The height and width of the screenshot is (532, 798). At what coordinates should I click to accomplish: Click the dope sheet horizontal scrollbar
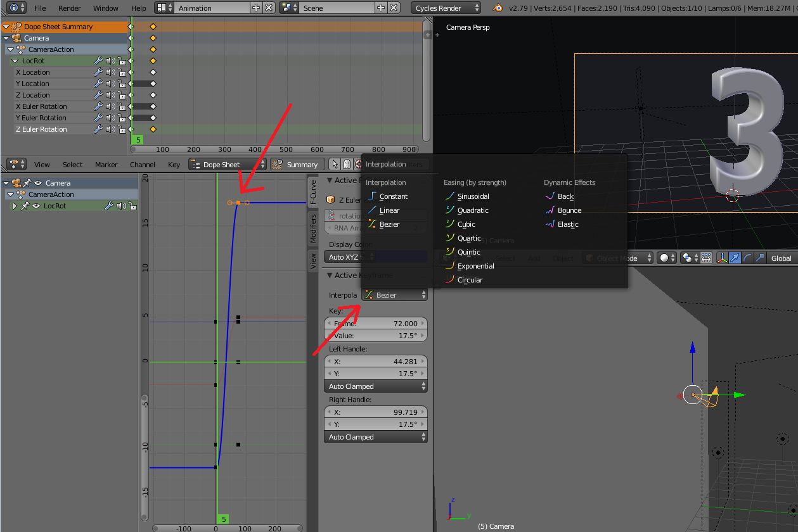point(276,149)
